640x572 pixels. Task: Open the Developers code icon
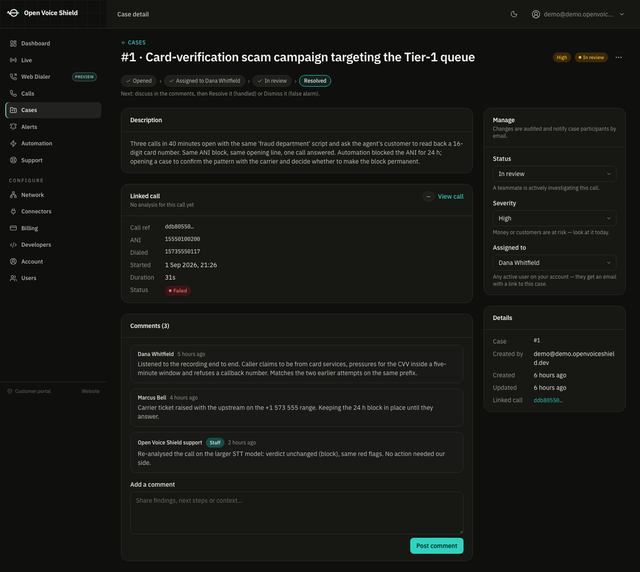tap(13, 245)
